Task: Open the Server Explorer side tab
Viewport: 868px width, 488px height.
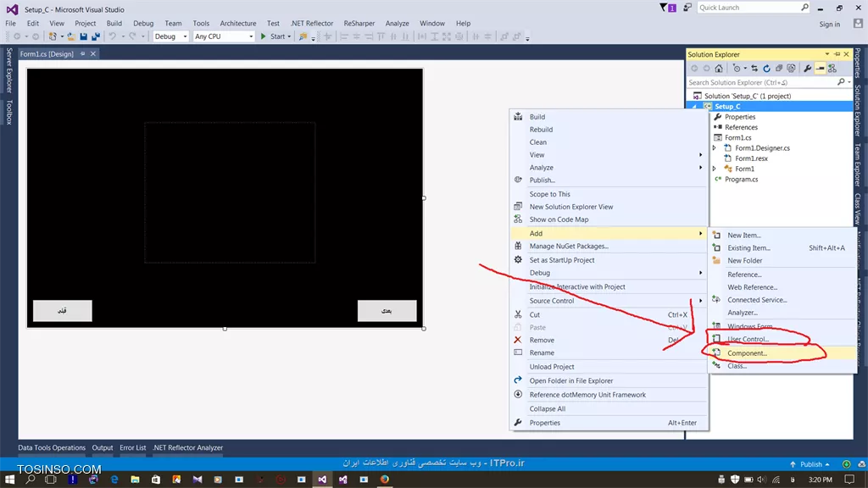Action: pyautogui.click(x=8, y=70)
